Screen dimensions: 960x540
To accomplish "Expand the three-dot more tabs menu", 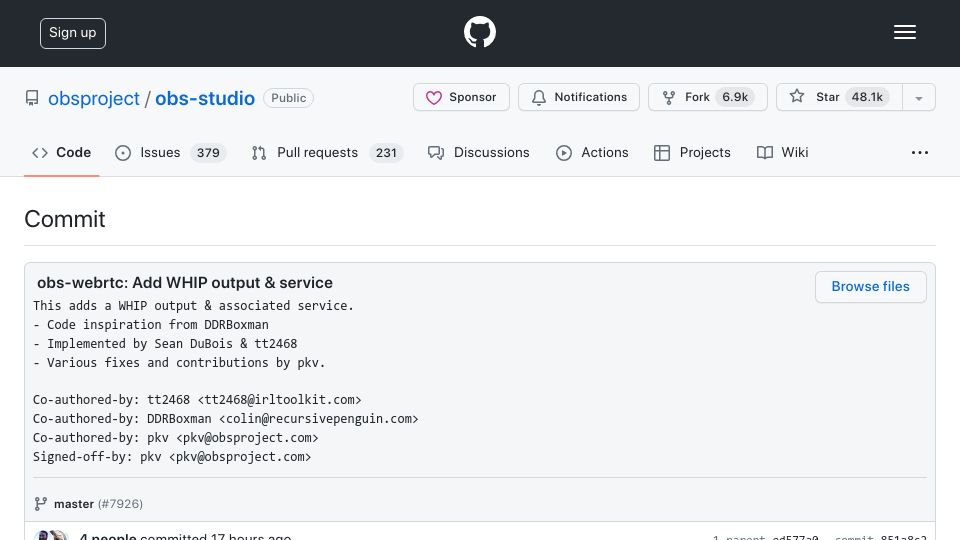I will 920,152.
